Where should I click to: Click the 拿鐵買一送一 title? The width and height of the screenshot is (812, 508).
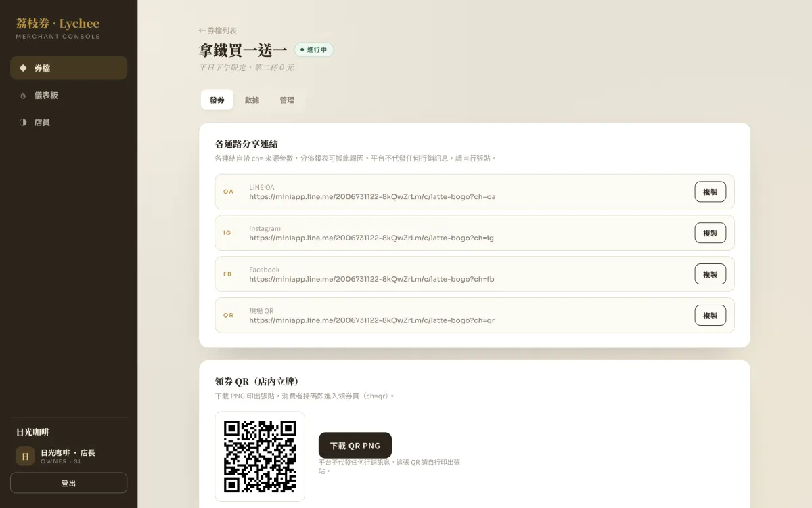[x=243, y=50]
